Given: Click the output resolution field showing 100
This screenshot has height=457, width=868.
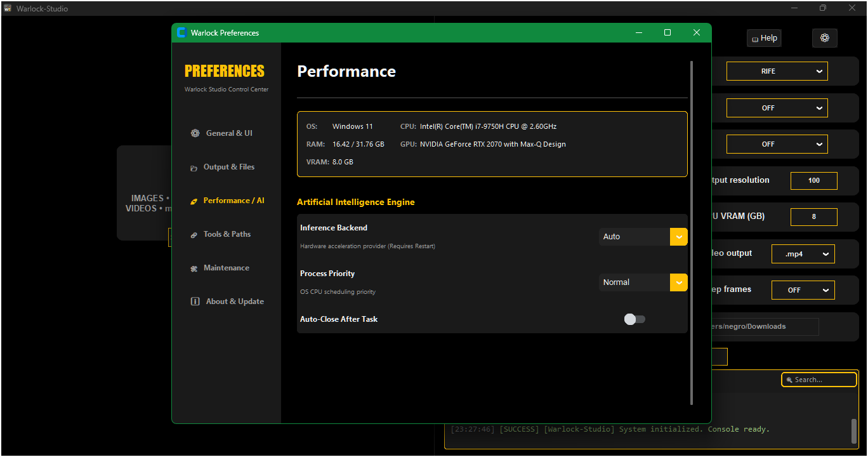Looking at the screenshot, I should pyautogui.click(x=814, y=180).
